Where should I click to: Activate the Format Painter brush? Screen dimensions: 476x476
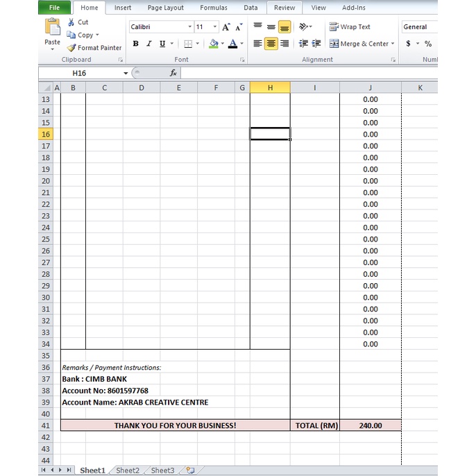pos(71,48)
